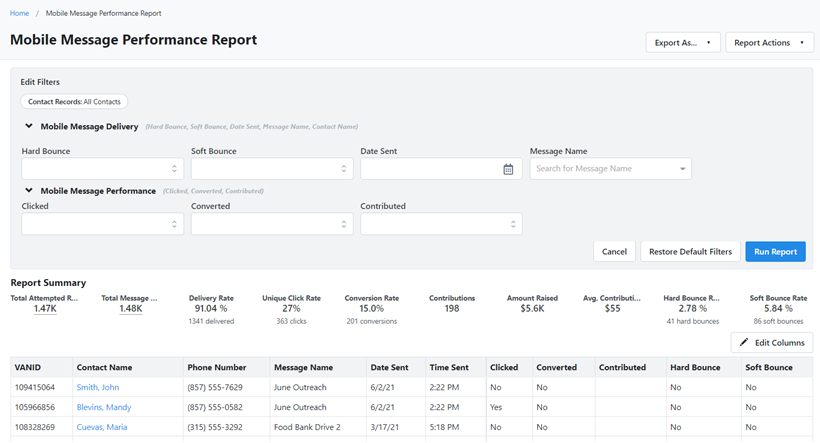Open the Contributed filter select
The width and height of the screenshot is (820, 443).
click(441, 224)
